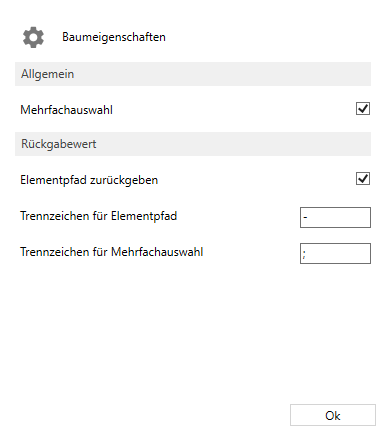
Task: Click the Trennzeichen für Elementpfad label
Action: pyautogui.click(x=99, y=216)
